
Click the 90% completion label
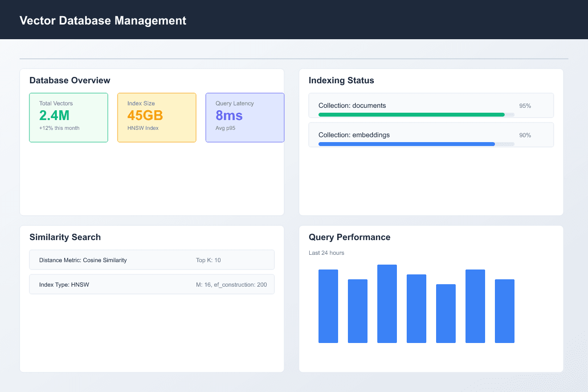(x=525, y=135)
